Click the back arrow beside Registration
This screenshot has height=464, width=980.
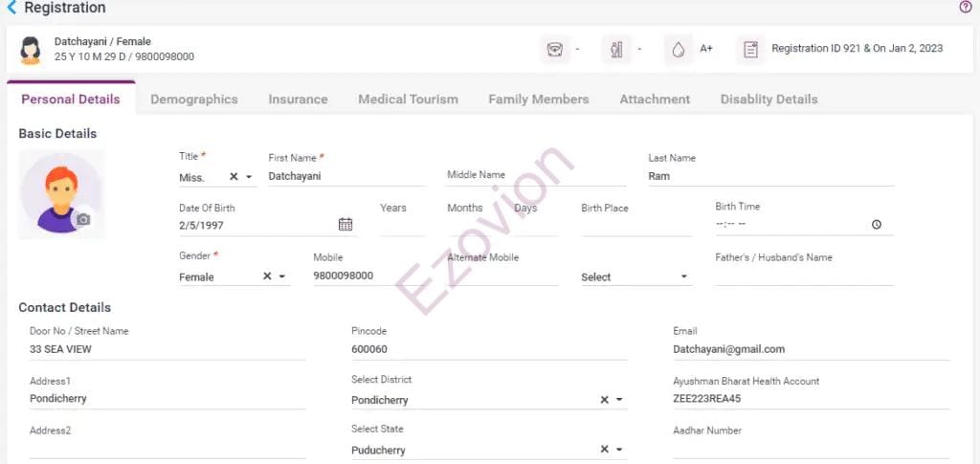point(11,8)
